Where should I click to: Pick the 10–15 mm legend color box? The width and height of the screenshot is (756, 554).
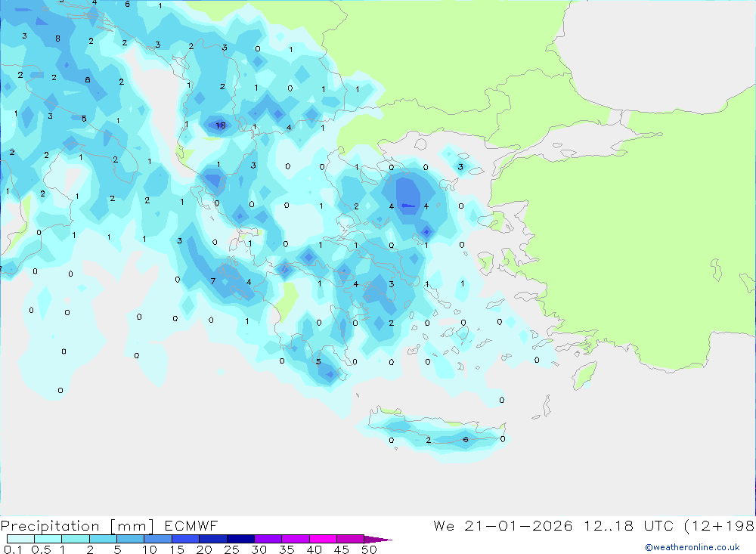point(158,539)
